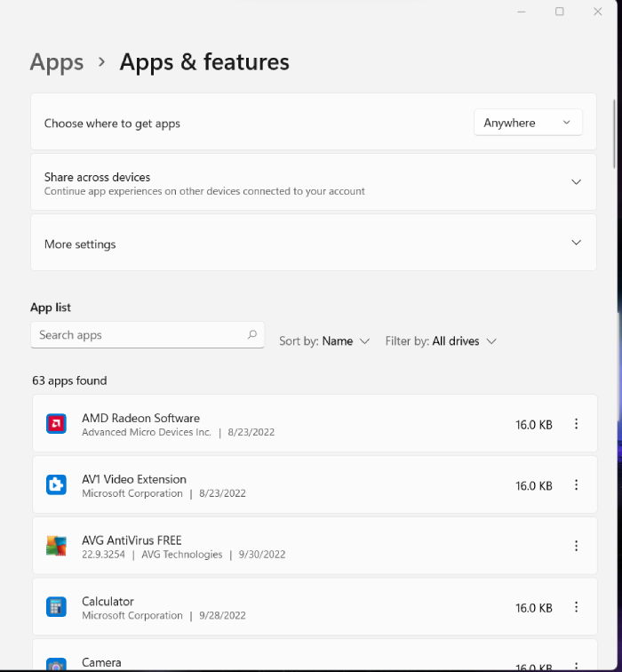This screenshot has width=622, height=672.
Task: Go back to Apps breadcrumb
Action: 57,62
